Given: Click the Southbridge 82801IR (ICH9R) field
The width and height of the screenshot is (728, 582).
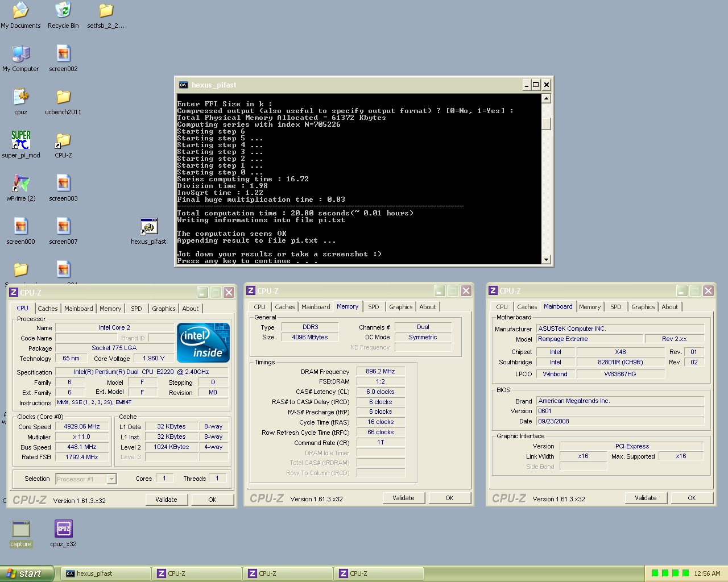Looking at the screenshot, I should 621,362.
